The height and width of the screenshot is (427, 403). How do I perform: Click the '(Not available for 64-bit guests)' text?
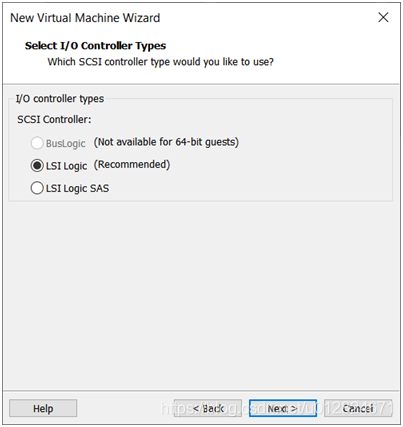[x=166, y=142]
